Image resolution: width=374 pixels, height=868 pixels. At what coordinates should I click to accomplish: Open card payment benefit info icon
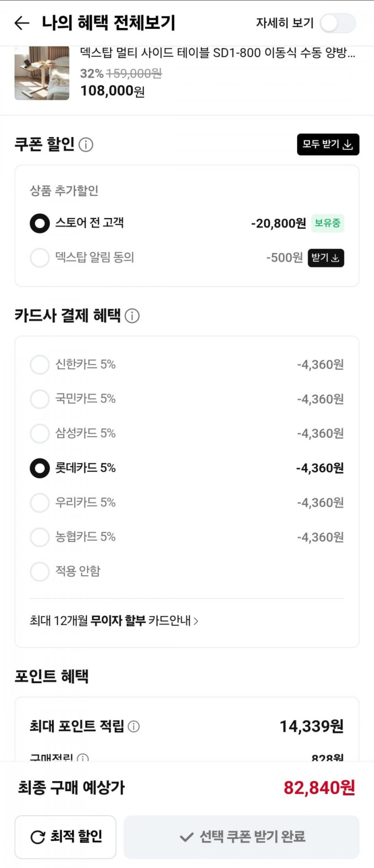point(132,316)
